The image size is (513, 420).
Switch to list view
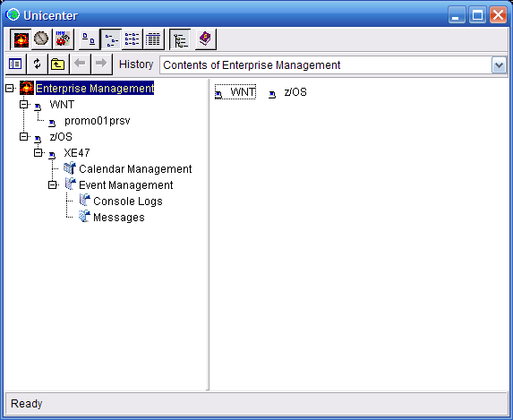point(133,39)
